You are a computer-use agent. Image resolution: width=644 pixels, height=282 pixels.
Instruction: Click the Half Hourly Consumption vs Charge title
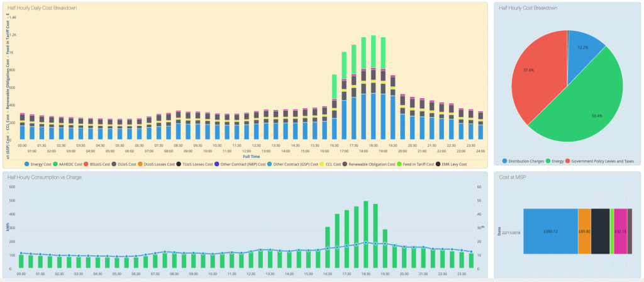(x=45, y=178)
